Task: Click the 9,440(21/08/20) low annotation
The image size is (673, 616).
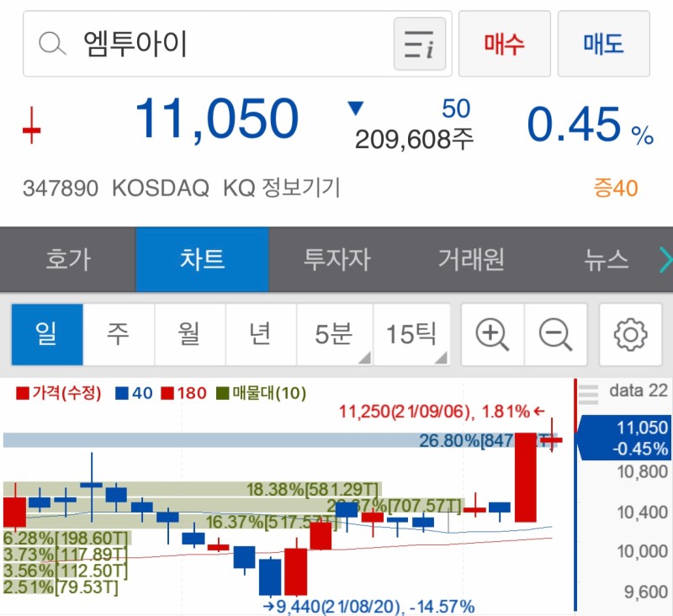Action: pyautogui.click(x=368, y=607)
